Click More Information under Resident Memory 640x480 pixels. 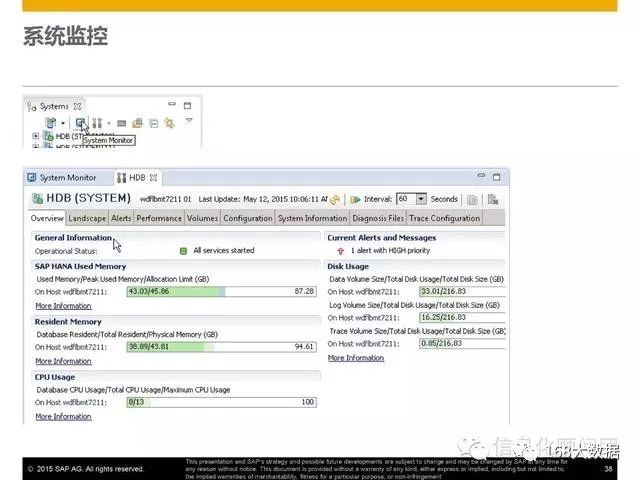click(63, 361)
